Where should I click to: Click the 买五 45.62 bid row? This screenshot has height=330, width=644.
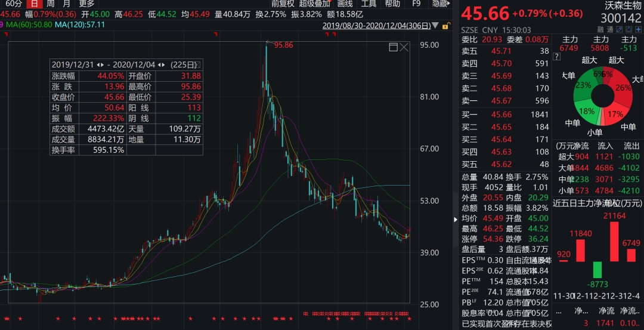click(x=505, y=164)
